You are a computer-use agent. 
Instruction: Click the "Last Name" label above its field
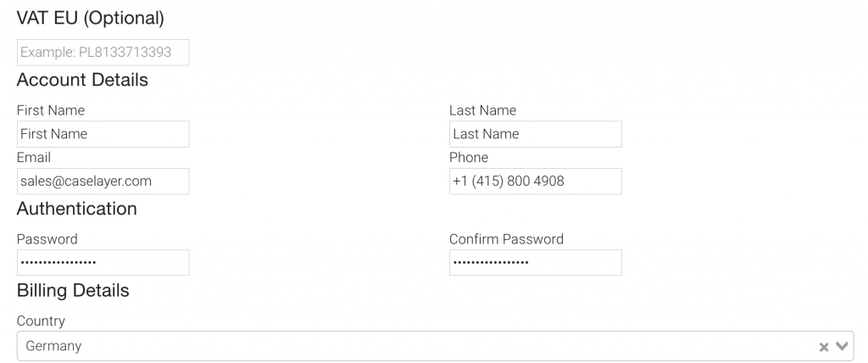pos(482,110)
